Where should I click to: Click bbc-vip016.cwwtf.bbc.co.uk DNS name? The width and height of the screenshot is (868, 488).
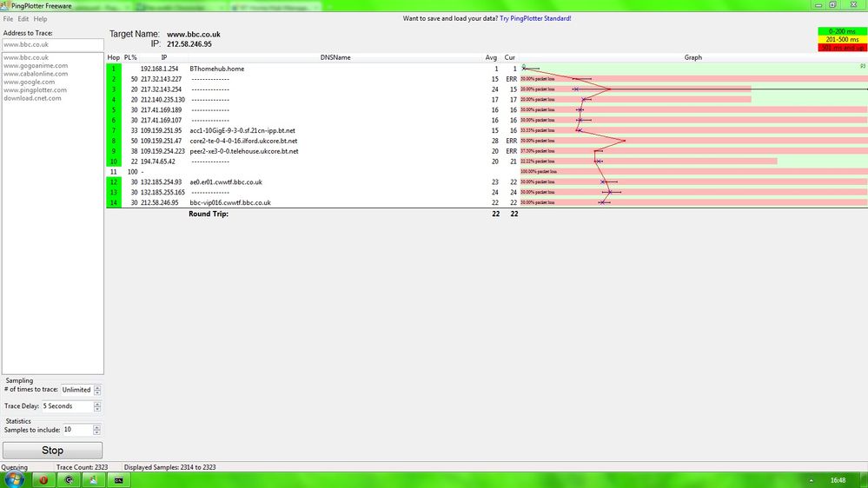[230, 203]
